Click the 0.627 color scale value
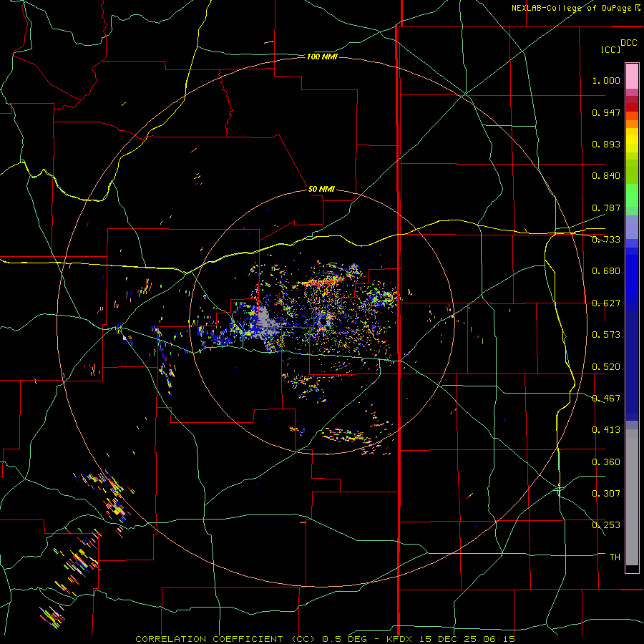Image resolution: width=644 pixels, height=644 pixels. coord(606,303)
